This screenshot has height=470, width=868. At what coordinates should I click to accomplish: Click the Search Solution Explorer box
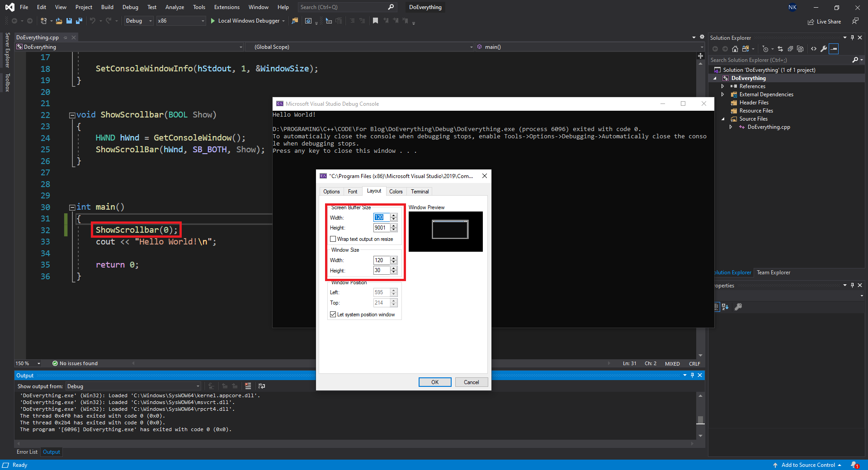point(778,60)
